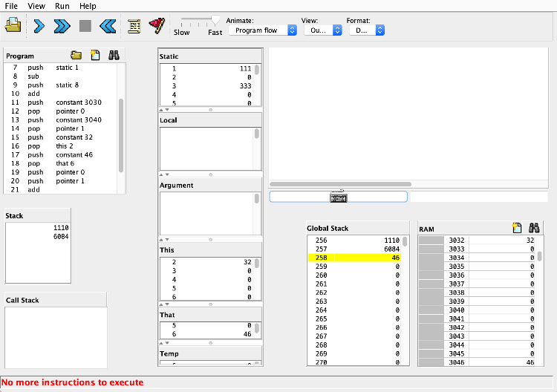Open the Breakpoints flag icon

point(156,26)
